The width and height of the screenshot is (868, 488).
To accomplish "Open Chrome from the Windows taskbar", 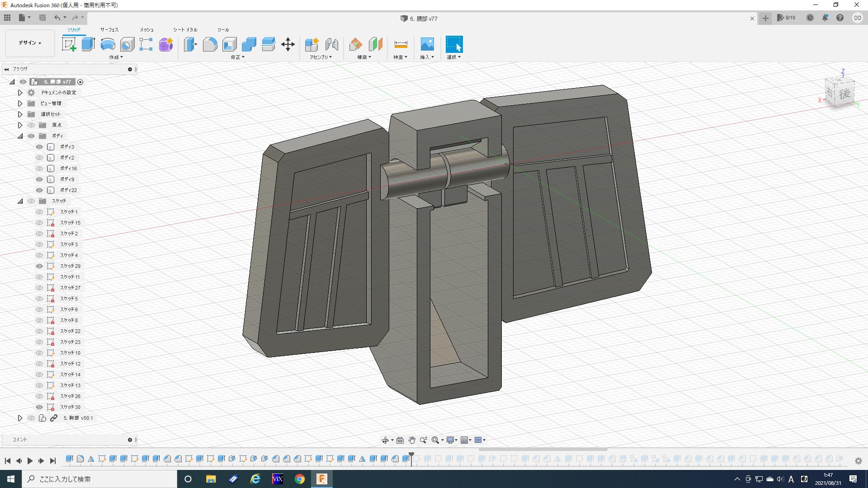I will click(x=300, y=479).
